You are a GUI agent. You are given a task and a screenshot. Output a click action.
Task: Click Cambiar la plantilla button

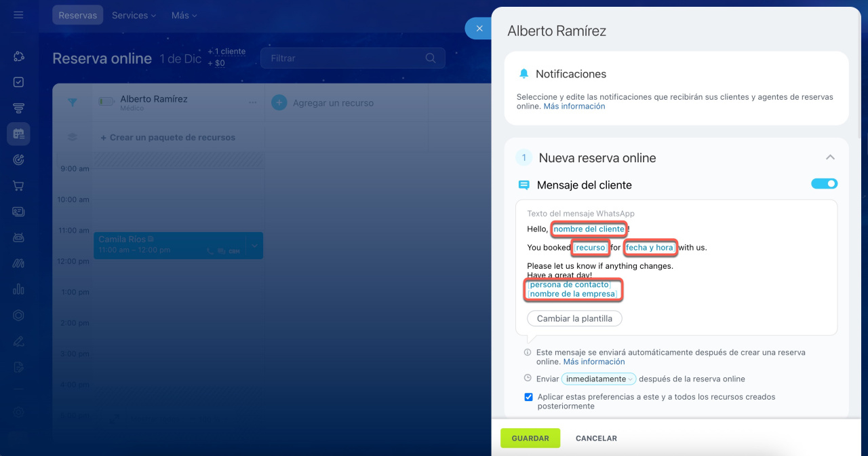click(x=574, y=318)
